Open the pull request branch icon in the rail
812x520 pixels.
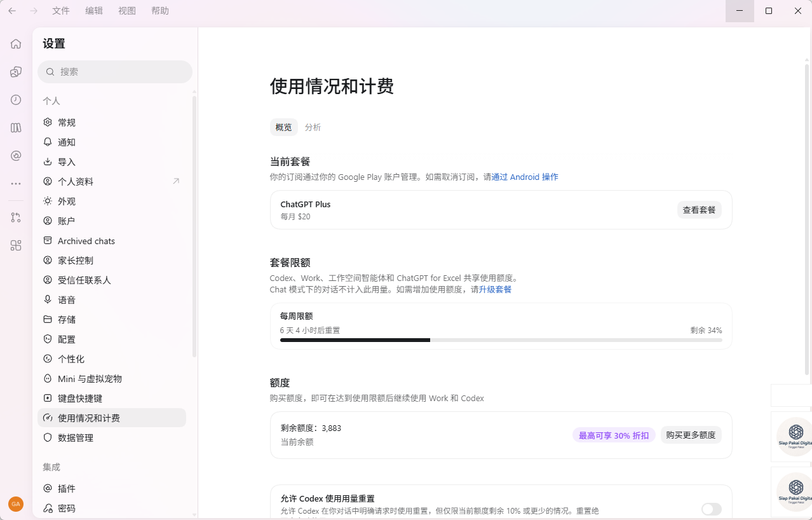pyautogui.click(x=16, y=217)
